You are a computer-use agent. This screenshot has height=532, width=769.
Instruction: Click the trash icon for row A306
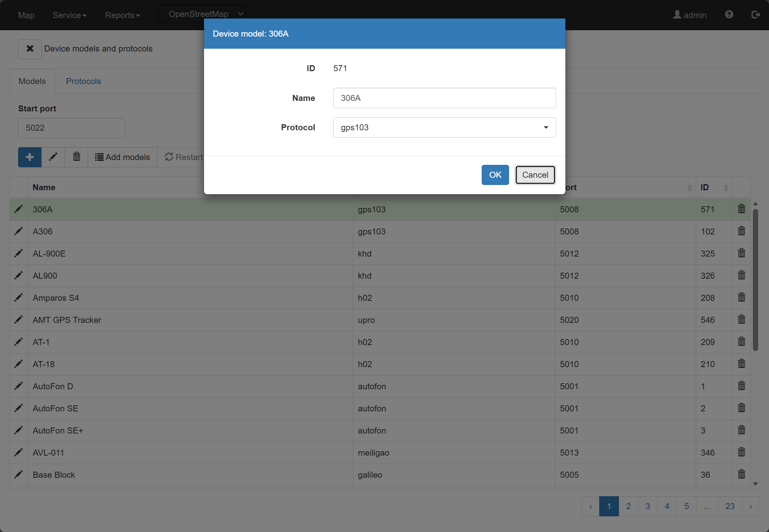coord(742,231)
